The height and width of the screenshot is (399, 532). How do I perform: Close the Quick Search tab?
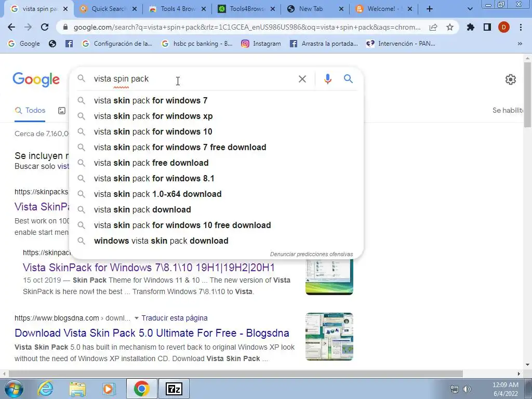pyautogui.click(x=135, y=9)
